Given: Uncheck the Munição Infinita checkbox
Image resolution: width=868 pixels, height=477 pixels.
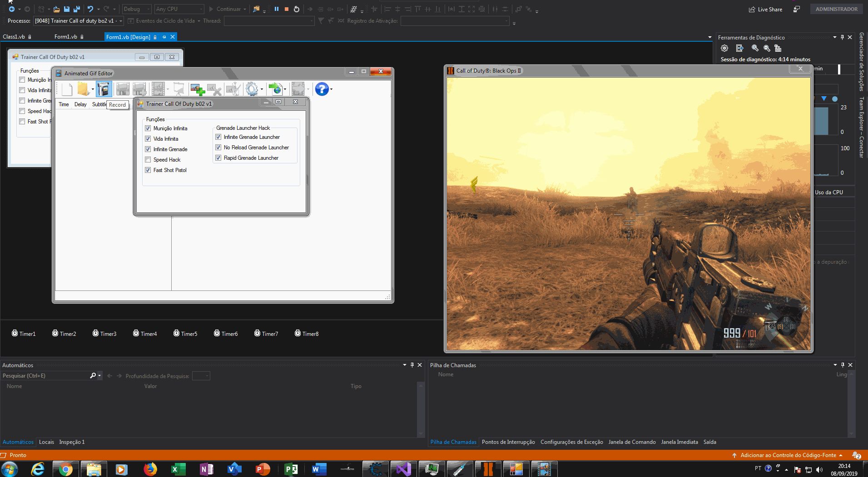Looking at the screenshot, I should [x=148, y=128].
